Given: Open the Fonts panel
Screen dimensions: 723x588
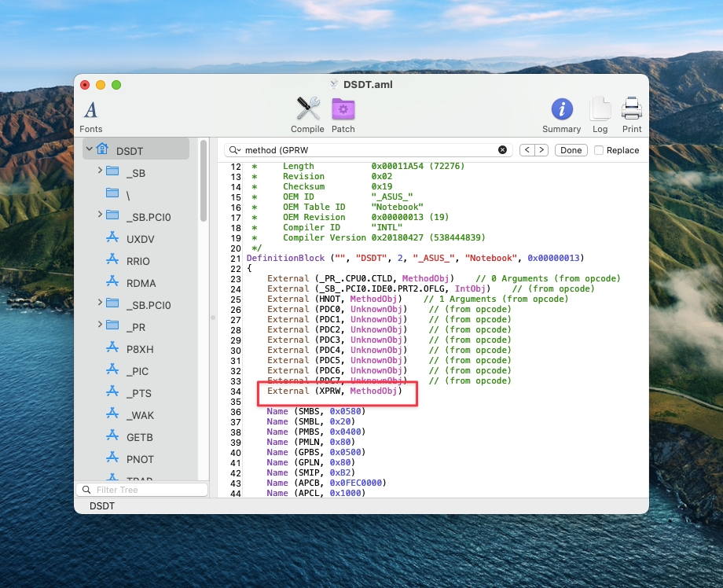Looking at the screenshot, I should pos(91,116).
